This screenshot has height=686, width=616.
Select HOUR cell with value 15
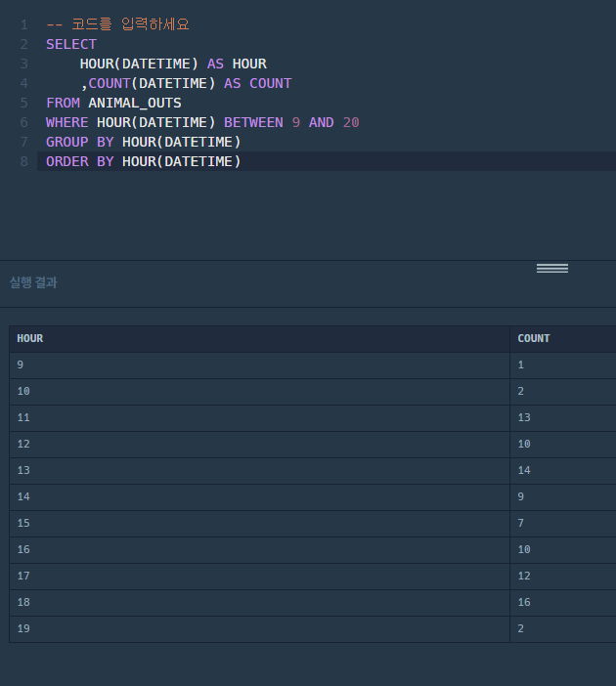[259, 524]
